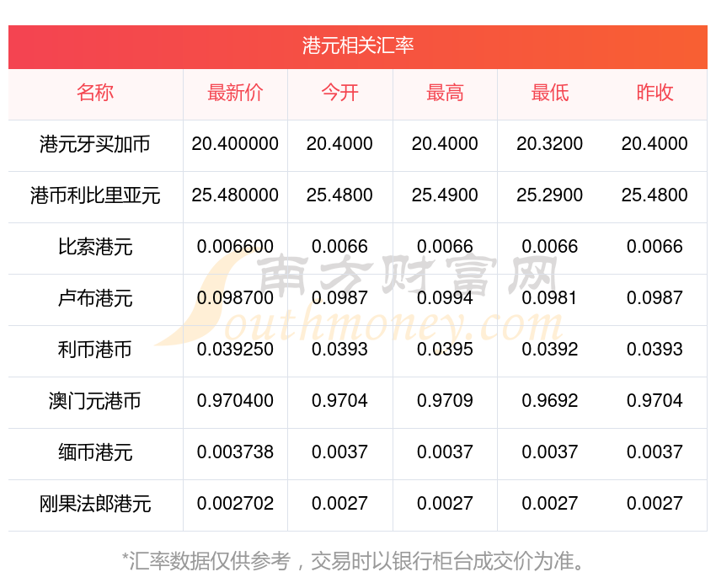Click the 最高 column header
The image size is (716, 588).
tap(445, 93)
